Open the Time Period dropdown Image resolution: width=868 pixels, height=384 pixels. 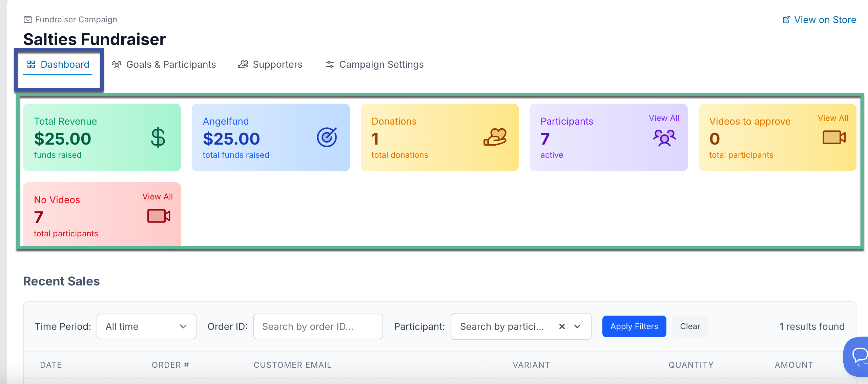click(146, 326)
